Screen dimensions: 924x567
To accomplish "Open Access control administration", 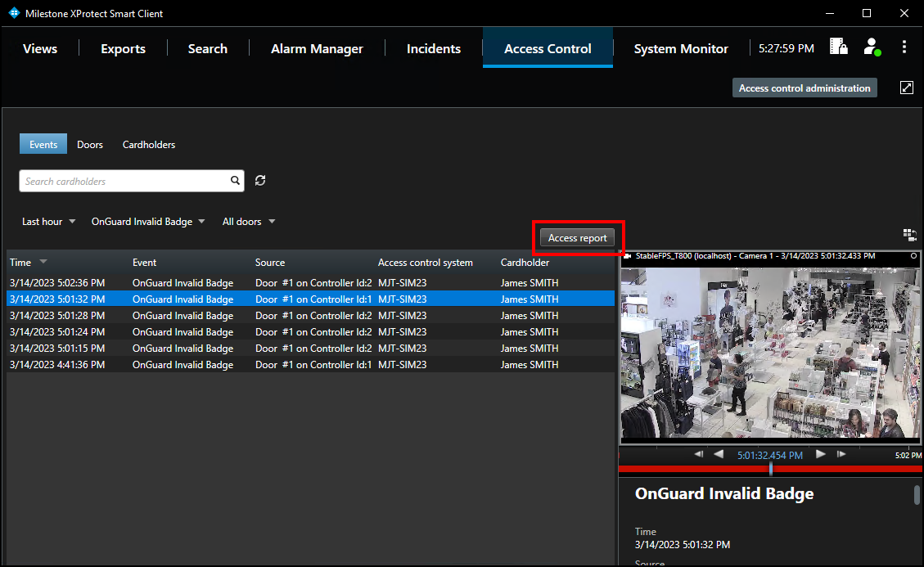I will point(805,88).
